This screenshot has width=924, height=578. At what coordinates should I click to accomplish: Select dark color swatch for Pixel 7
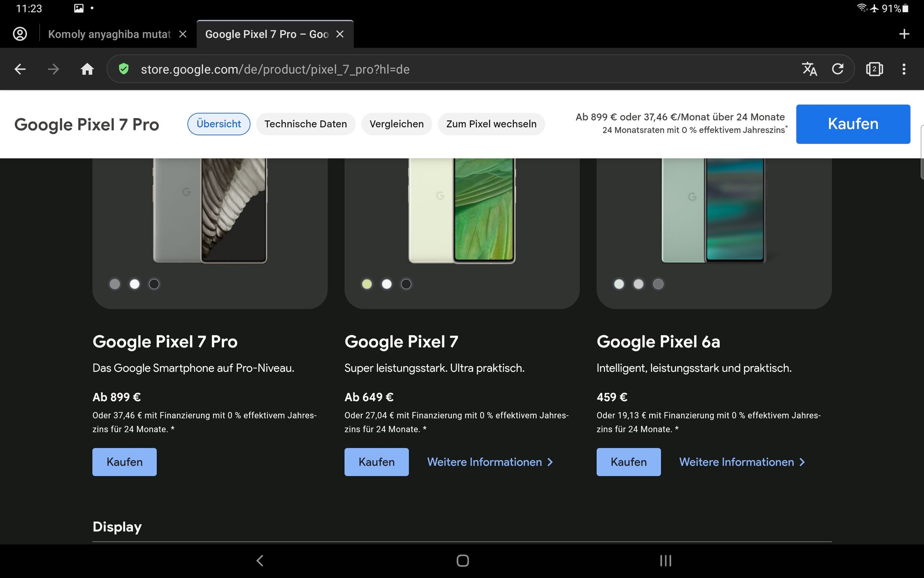click(x=406, y=284)
